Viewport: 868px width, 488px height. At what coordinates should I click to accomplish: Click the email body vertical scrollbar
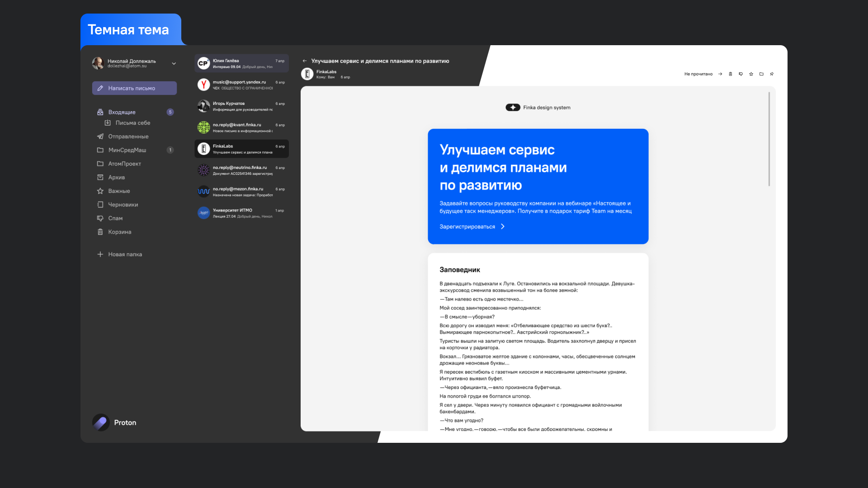coord(769,139)
